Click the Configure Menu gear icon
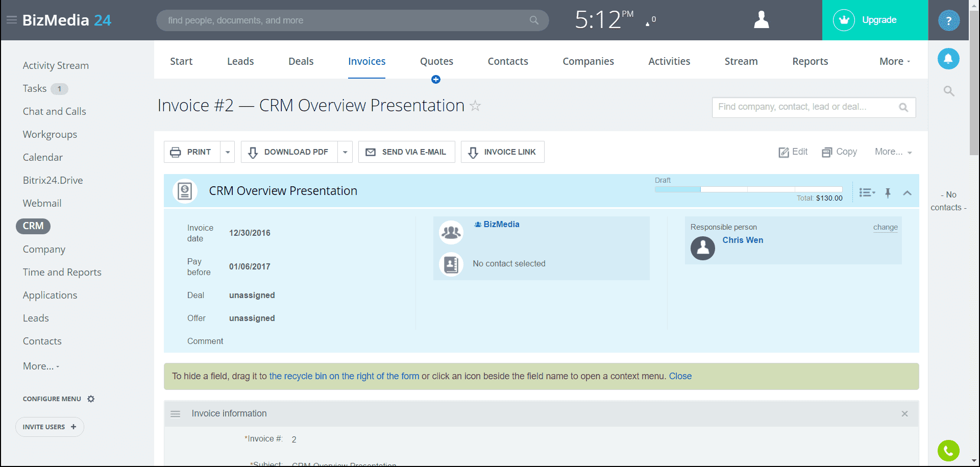Viewport: 980px width, 467px height. [x=91, y=399]
